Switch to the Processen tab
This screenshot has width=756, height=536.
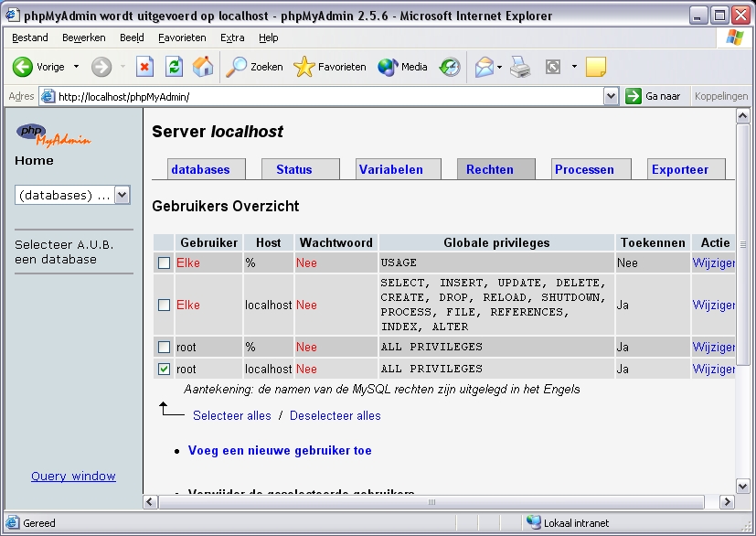[x=591, y=169]
